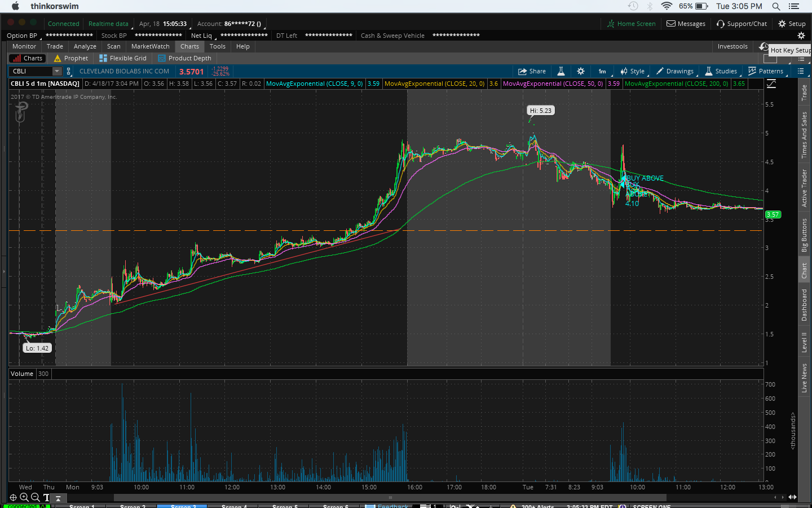Open the Drawings tools menu
This screenshot has height=508, width=812.
click(x=674, y=71)
